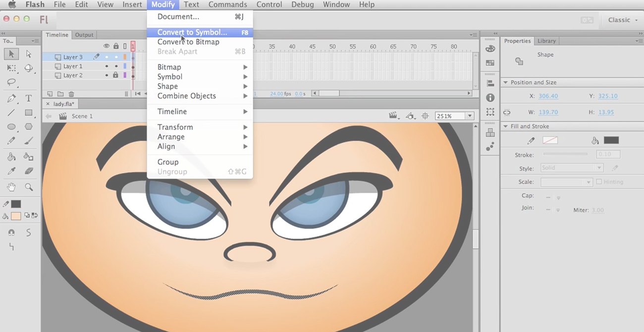Viewport: 644px width, 332px height.
Task: Choose Convert to Symbol... menu item
Action: pyautogui.click(x=200, y=32)
